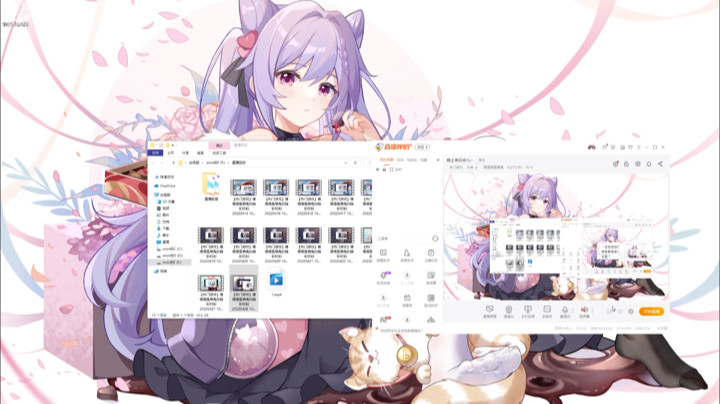This screenshot has height=404, width=720.
Task: Open the hamburger menu in streaming app title bar
Action: (638, 147)
